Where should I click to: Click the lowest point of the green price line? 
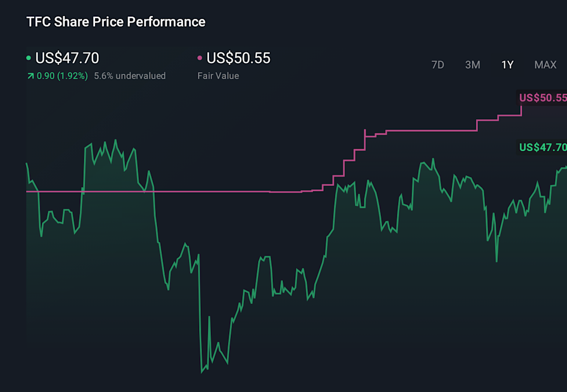[x=201, y=372]
